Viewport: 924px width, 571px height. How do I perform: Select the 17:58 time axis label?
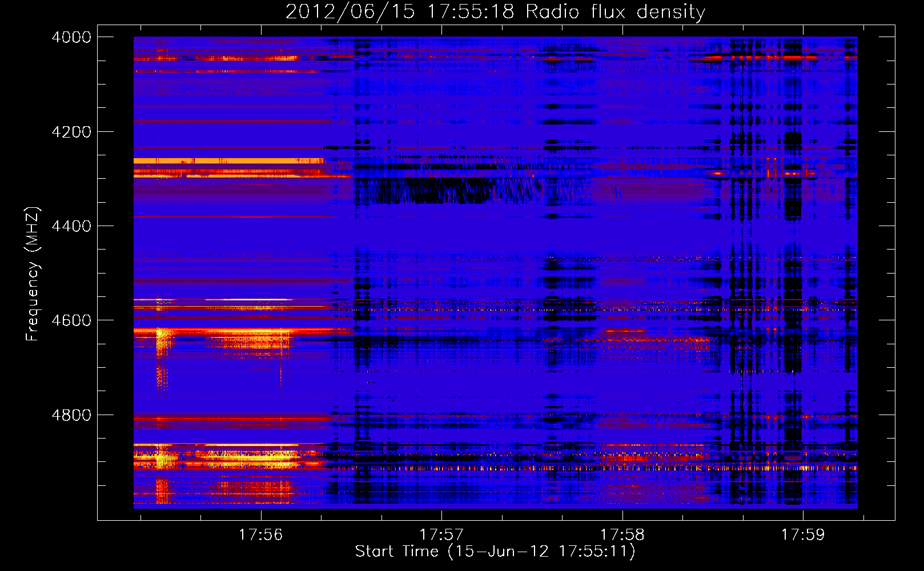(622, 535)
